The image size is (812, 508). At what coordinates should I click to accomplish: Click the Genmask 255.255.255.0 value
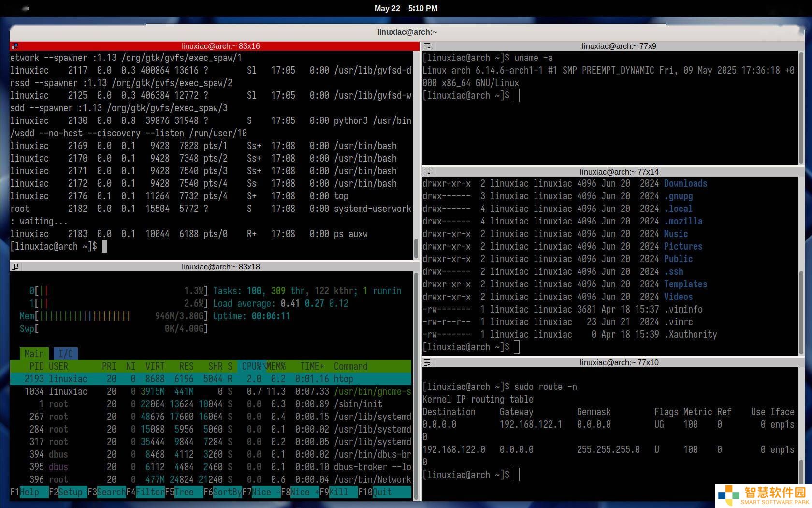point(608,449)
